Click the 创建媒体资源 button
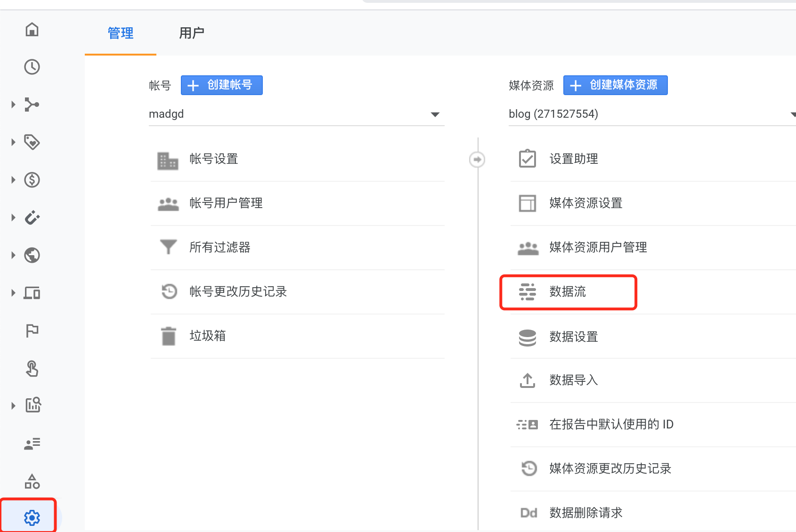Screen dimensions: 796x532 click(x=615, y=85)
